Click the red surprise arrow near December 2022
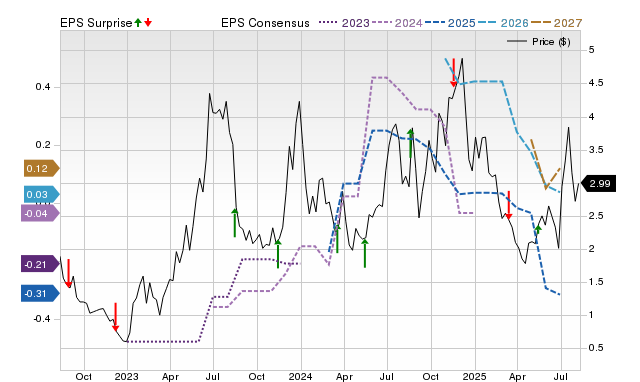The width and height of the screenshot is (640, 382). (x=116, y=317)
